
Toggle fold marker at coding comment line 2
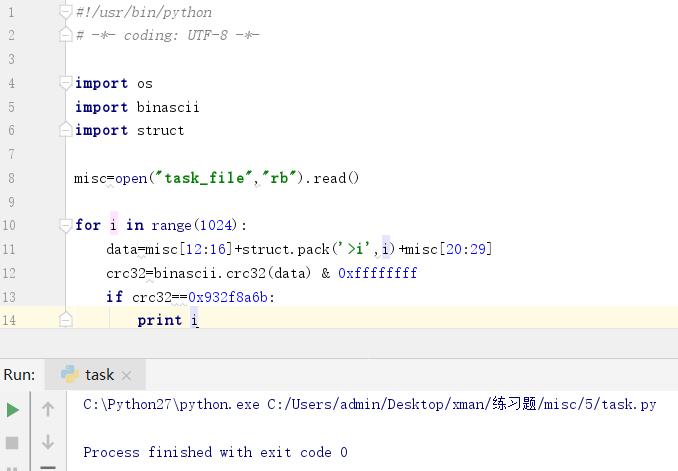65,34
